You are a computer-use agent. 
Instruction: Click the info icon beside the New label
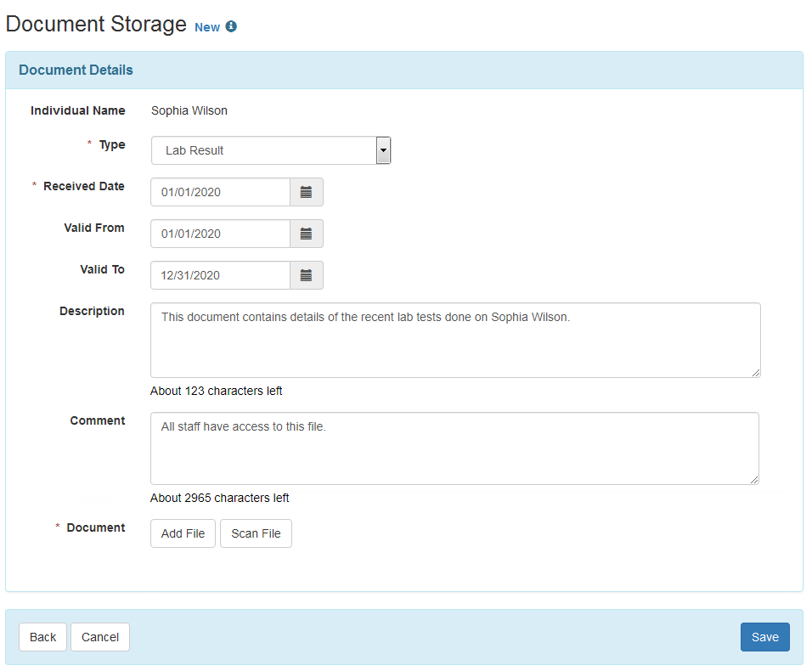[x=230, y=26]
